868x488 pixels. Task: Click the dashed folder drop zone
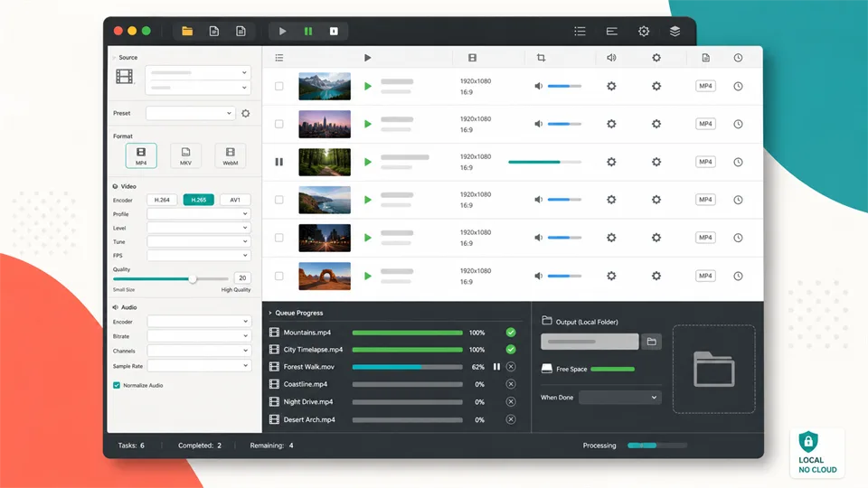coord(714,369)
